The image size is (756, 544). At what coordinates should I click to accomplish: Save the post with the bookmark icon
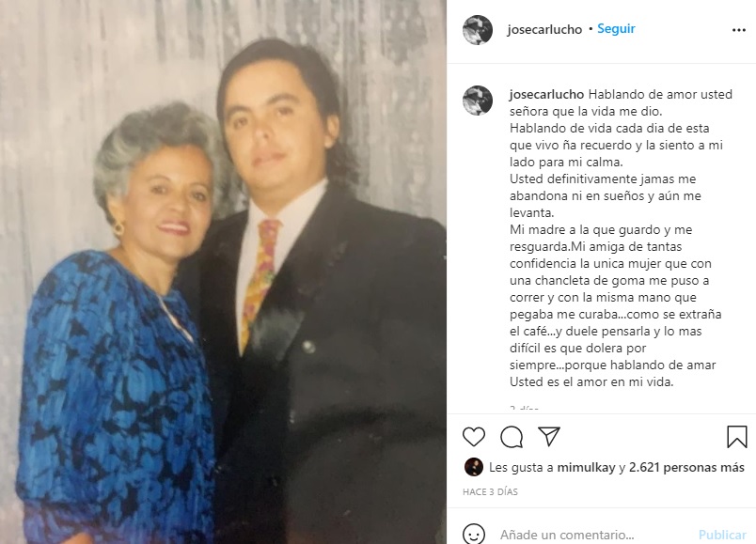click(x=736, y=437)
